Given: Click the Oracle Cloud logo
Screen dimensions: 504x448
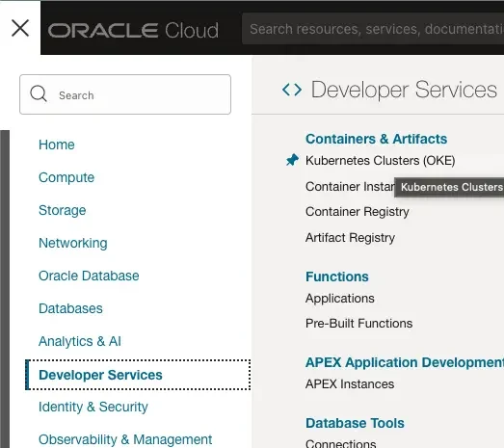Looking at the screenshot, I should [133, 31].
